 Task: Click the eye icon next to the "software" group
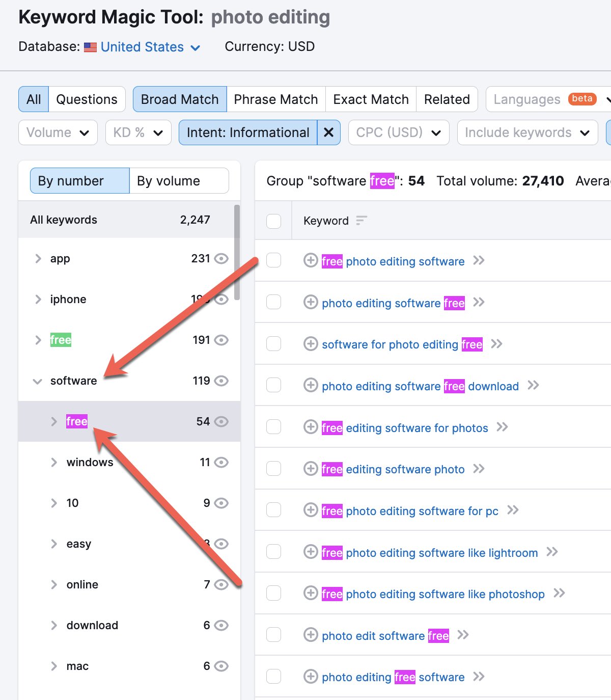coord(221,381)
